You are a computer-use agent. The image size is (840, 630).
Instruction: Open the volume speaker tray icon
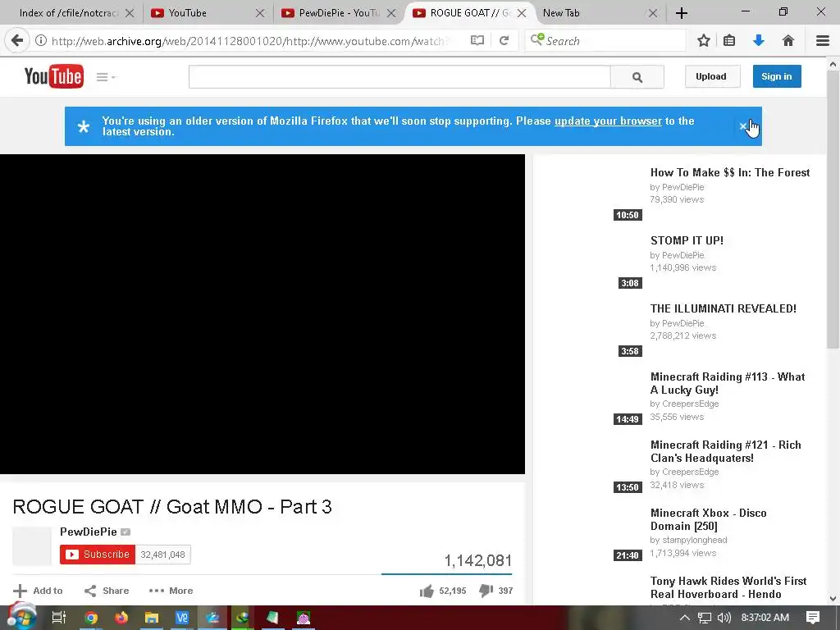point(724,618)
